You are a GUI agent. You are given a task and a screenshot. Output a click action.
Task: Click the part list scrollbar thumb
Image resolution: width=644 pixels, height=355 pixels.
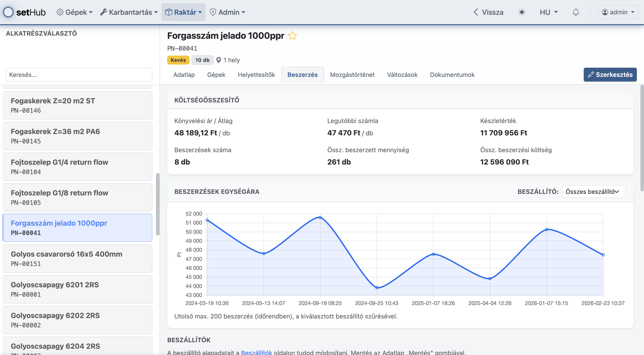[x=158, y=204]
